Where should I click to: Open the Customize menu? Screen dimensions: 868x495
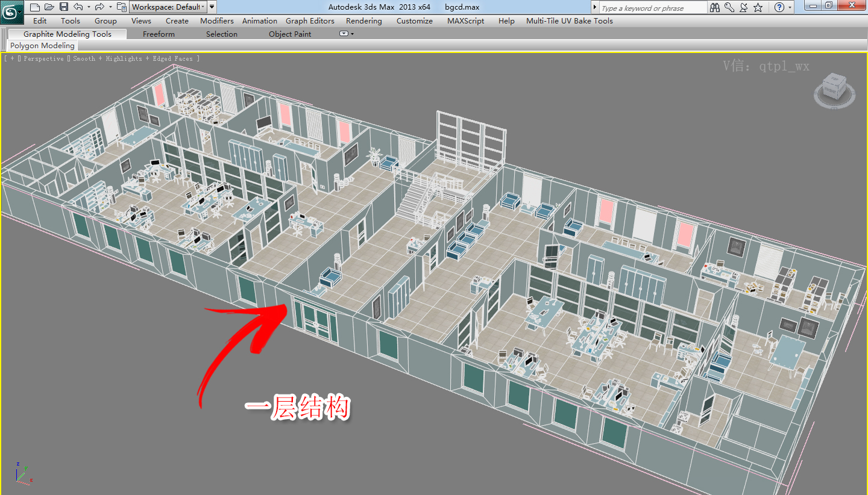415,20
